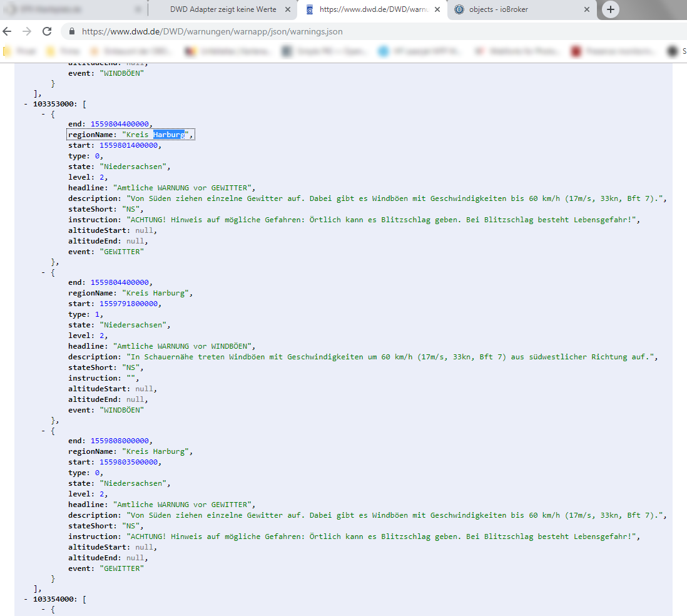
Task: Click end value 1559808000000
Action: [120, 441]
